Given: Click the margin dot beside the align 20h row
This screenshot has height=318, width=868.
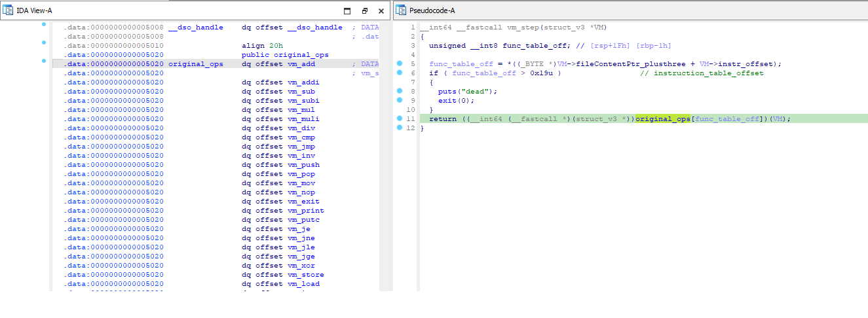Looking at the screenshot, I should coord(44,43).
